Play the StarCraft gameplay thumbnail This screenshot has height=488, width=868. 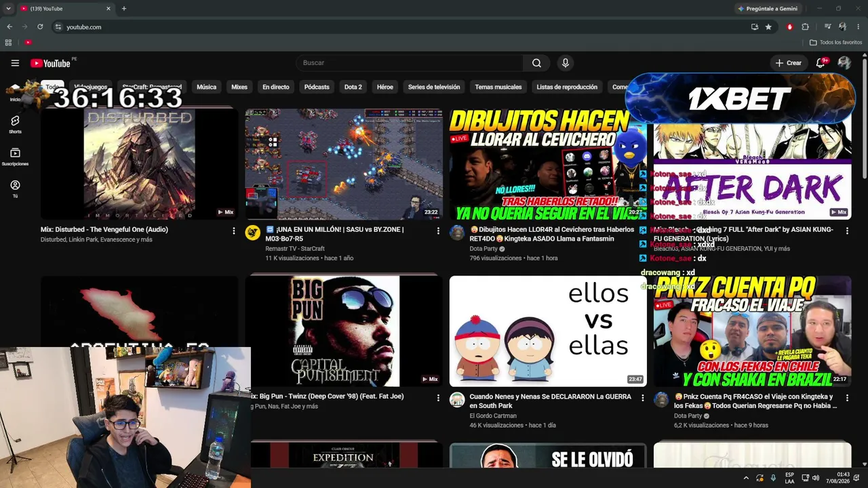344,163
